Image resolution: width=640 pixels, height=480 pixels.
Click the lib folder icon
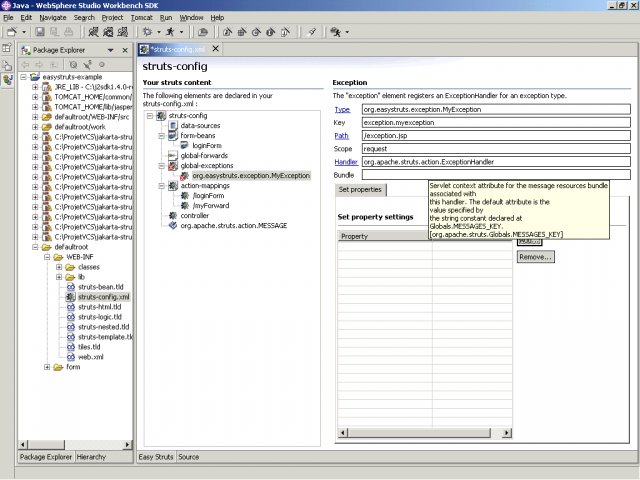[70, 277]
